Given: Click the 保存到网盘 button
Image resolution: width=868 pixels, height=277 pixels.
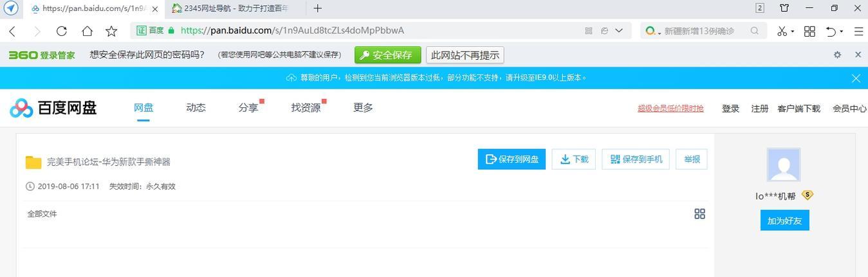Looking at the screenshot, I should tap(512, 159).
